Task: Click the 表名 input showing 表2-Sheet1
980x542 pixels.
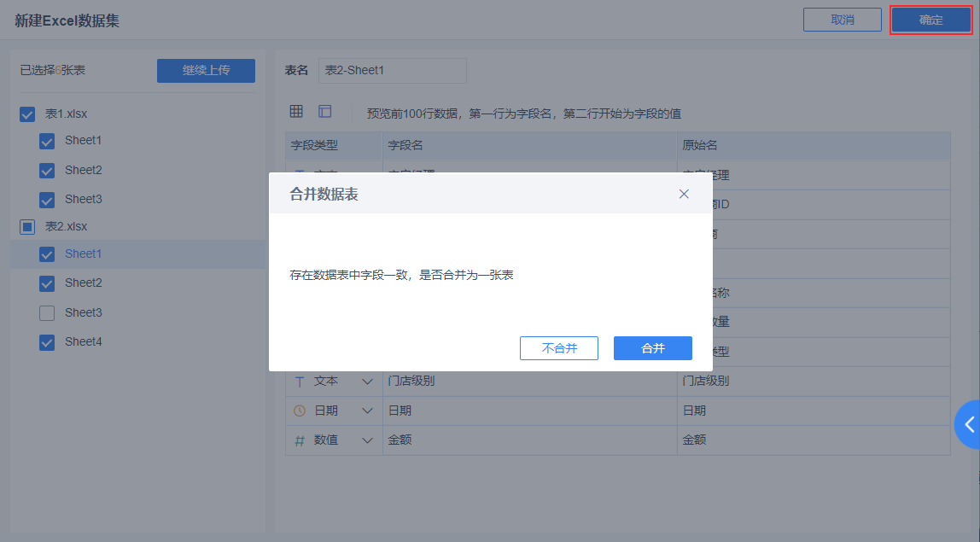Action: pos(392,70)
